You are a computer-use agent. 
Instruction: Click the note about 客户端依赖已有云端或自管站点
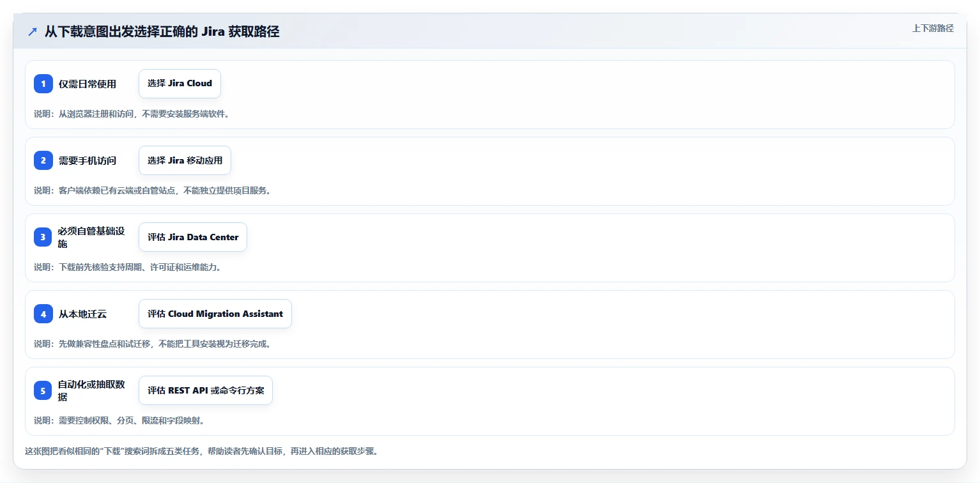point(153,190)
